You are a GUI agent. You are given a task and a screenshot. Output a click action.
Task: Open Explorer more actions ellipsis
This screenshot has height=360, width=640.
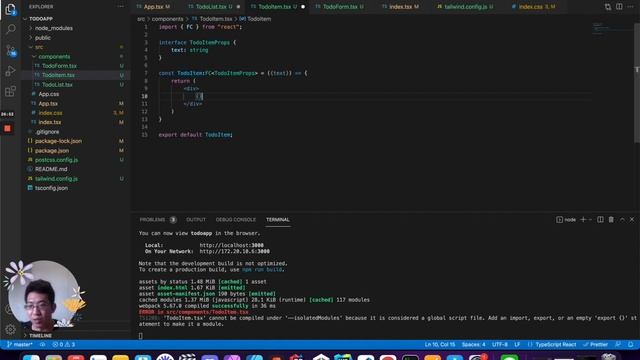tap(120, 7)
